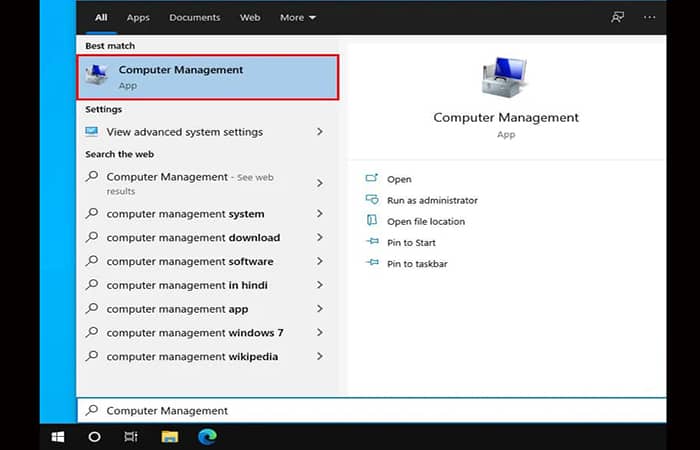Click magnifier icon beside computer management download
Viewport: 700px width, 450px height.
coord(92,237)
